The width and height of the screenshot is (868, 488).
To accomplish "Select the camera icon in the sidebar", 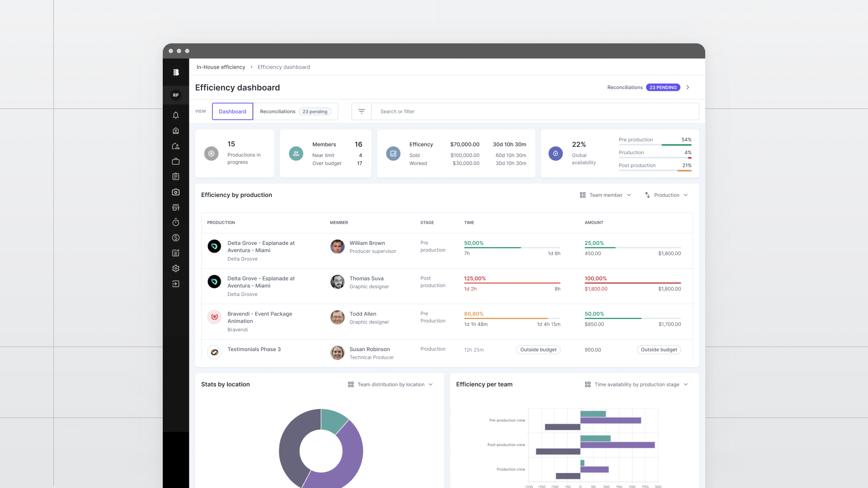I will click(176, 192).
